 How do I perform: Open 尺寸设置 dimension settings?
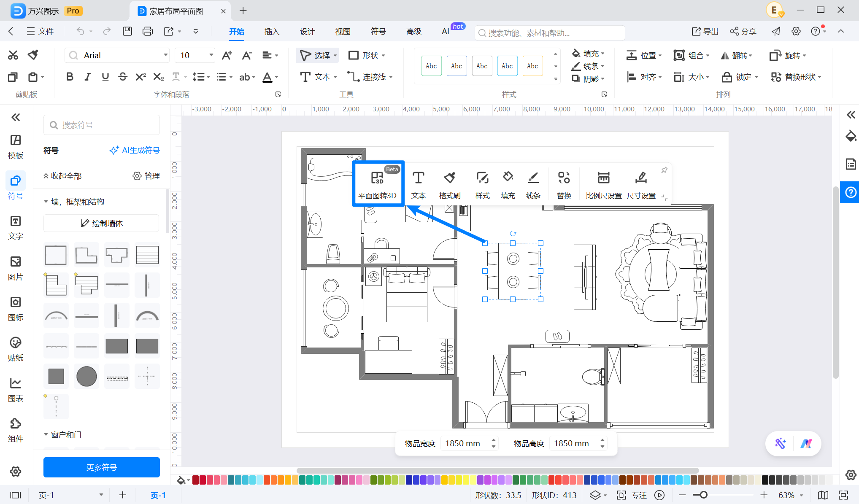(641, 185)
